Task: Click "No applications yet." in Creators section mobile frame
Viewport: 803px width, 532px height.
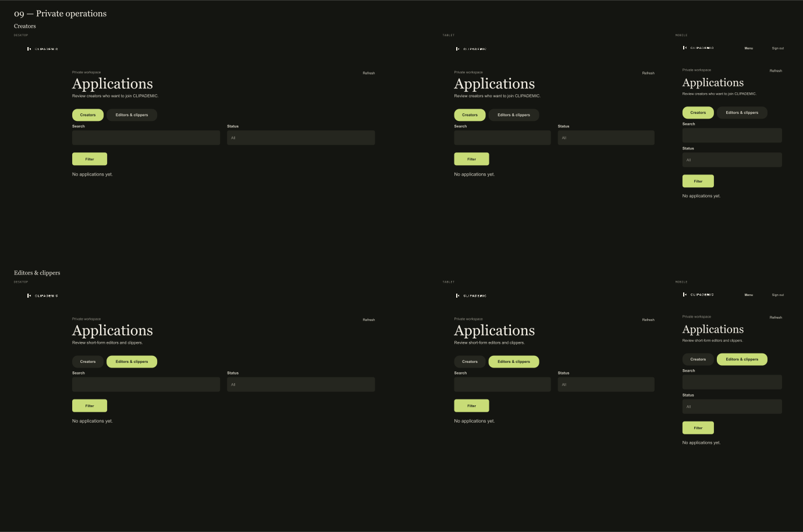Action: (701, 196)
